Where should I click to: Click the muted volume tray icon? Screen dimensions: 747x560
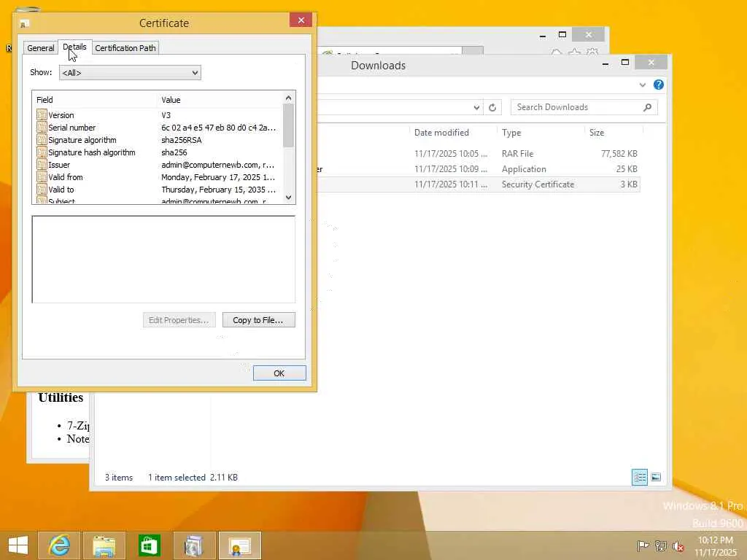click(678, 545)
